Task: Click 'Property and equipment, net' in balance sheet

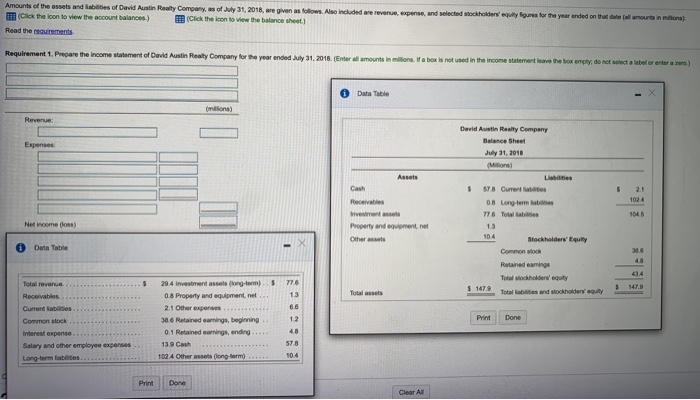Action: click(x=389, y=226)
